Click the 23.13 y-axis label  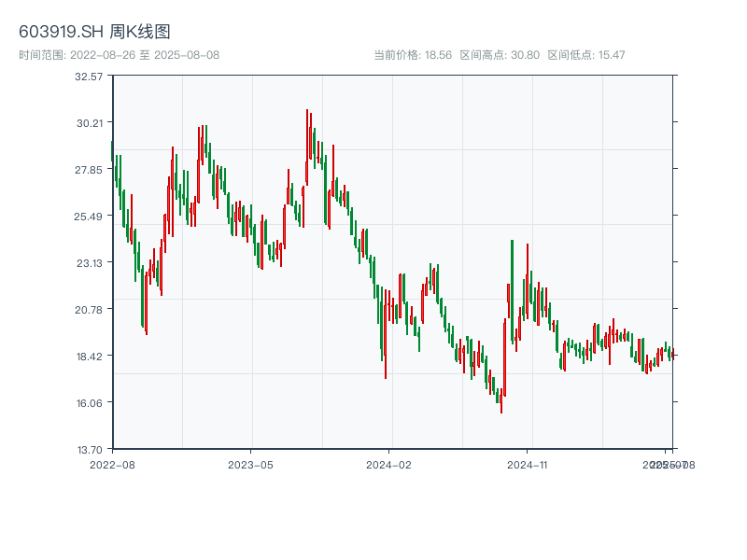[x=90, y=263]
